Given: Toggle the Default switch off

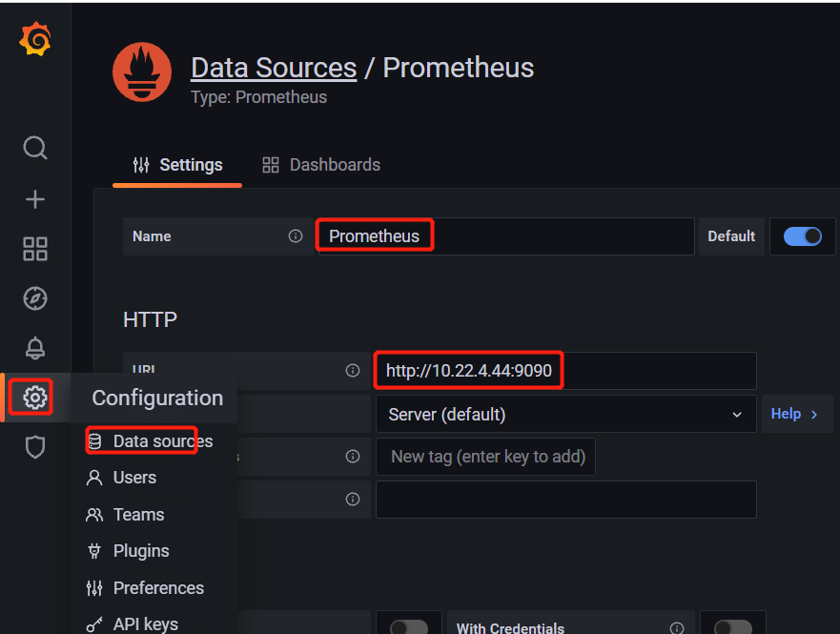Looking at the screenshot, I should tap(803, 235).
